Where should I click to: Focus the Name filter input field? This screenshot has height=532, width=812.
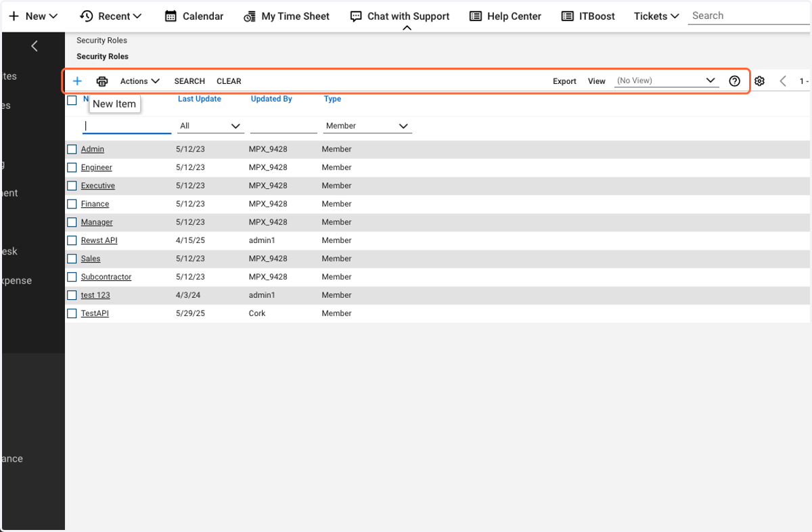tap(127, 126)
